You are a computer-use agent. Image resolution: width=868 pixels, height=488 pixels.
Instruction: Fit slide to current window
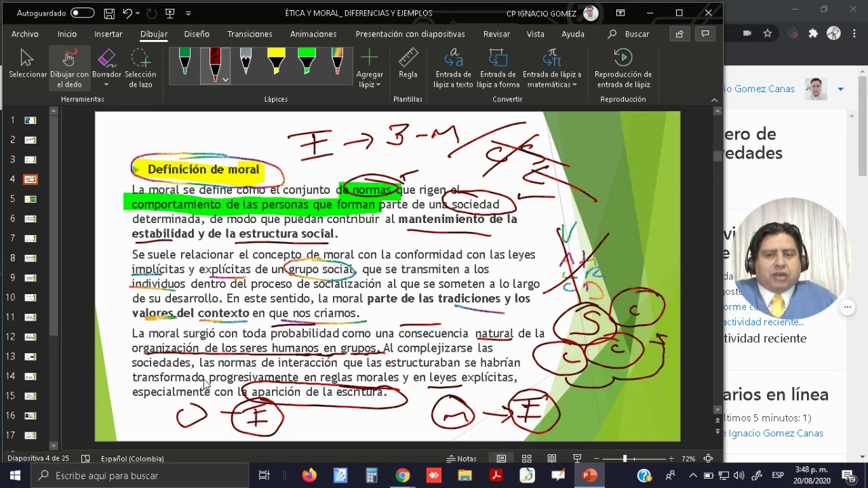(708, 459)
